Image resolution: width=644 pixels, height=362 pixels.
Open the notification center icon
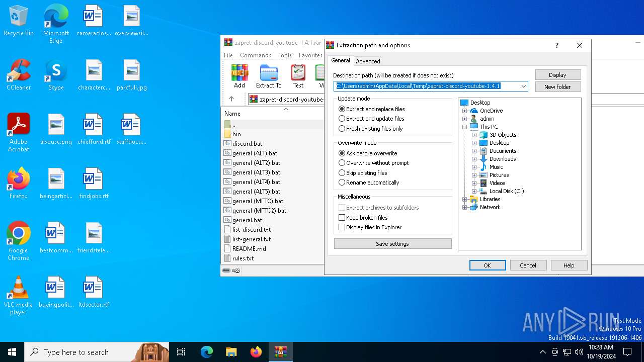click(x=627, y=352)
